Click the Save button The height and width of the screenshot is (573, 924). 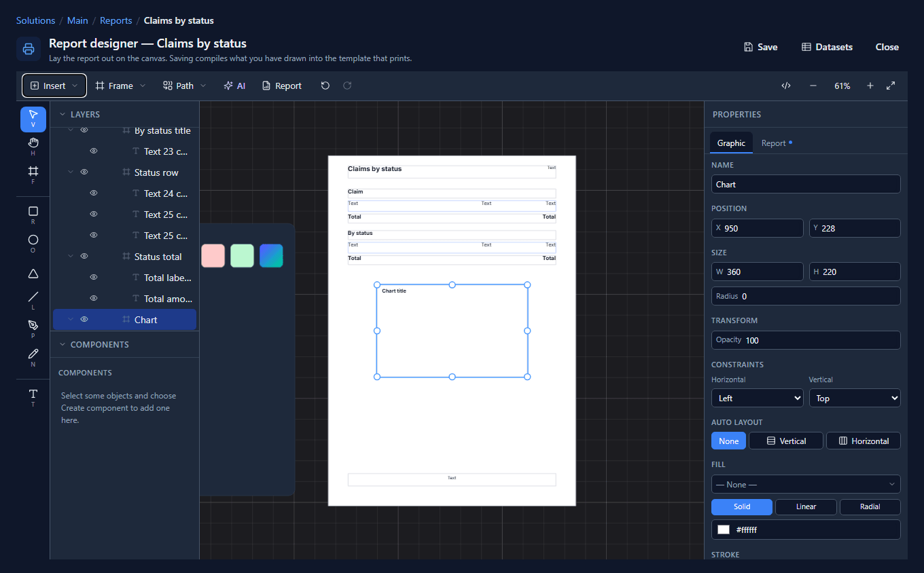tap(761, 47)
